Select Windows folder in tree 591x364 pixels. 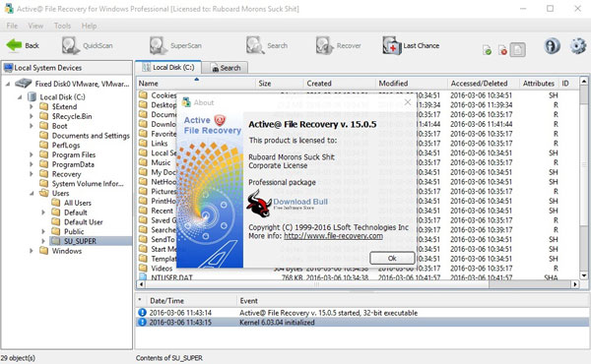[67, 251]
